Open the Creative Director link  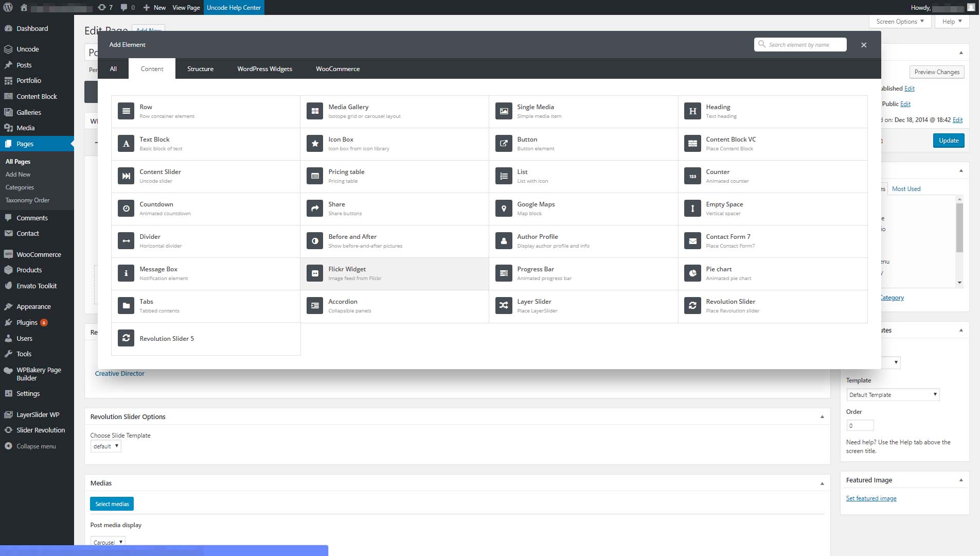[119, 374]
